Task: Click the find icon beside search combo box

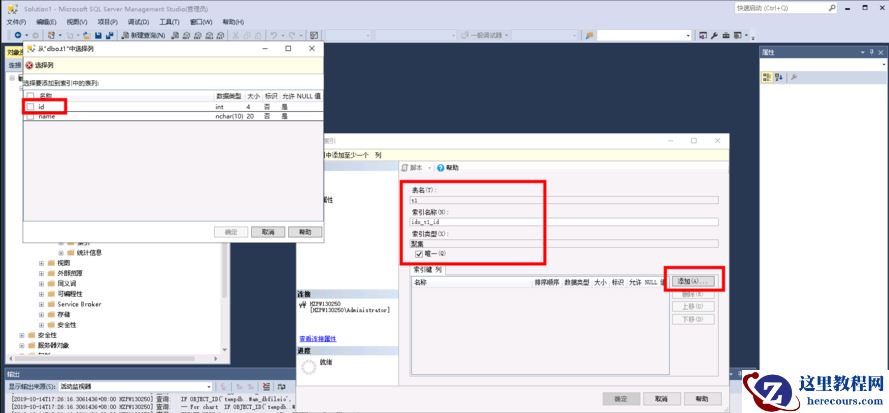Action: [590, 35]
